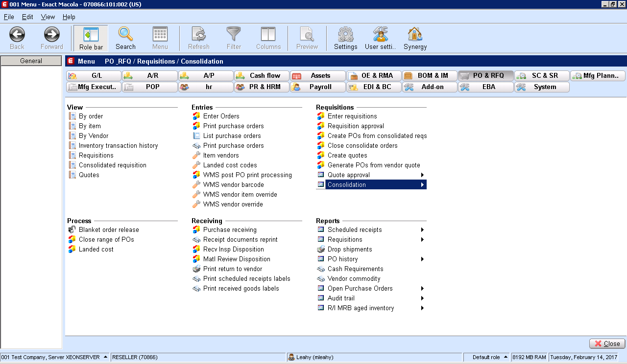The width and height of the screenshot is (627, 364).
Task: Click the Columns toolbar icon
Action: tap(268, 34)
